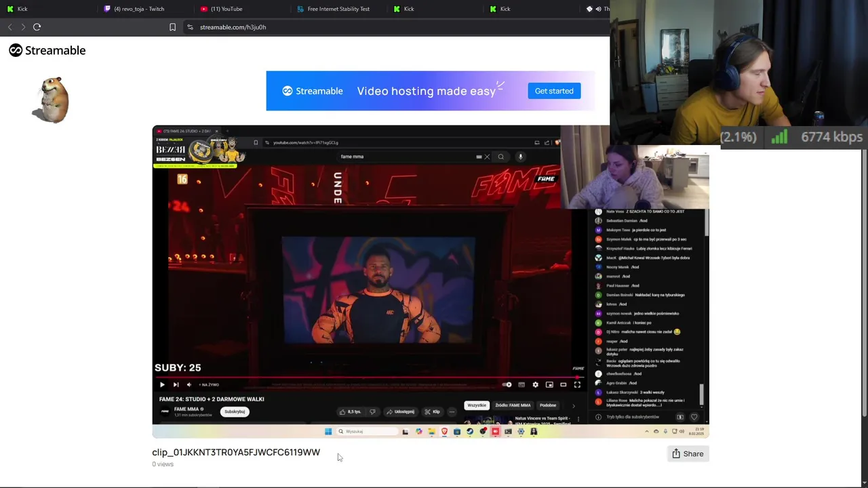Screen dimensions: 868x488
Task: Click the browser forward arrow
Action: [23, 27]
